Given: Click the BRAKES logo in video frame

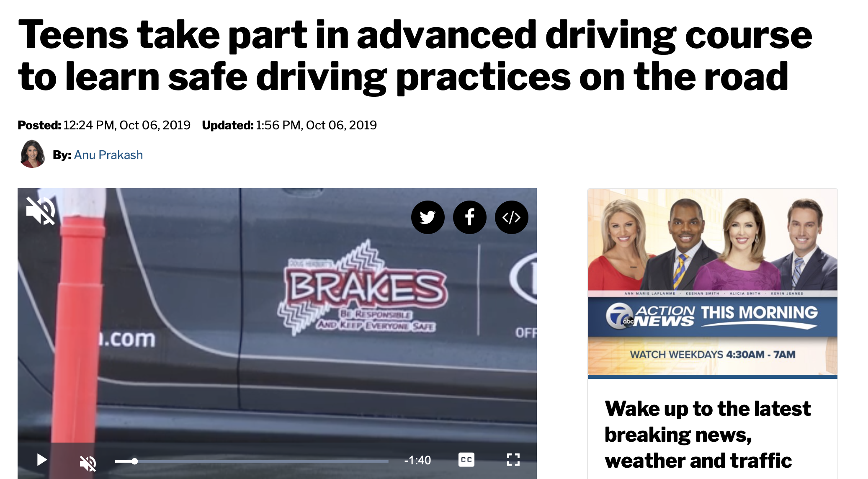Looking at the screenshot, I should [363, 289].
